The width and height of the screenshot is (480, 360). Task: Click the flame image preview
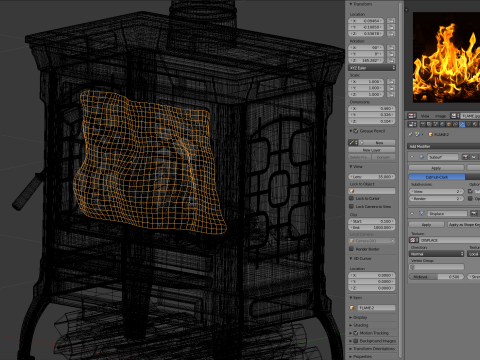(x=446, y=57)
